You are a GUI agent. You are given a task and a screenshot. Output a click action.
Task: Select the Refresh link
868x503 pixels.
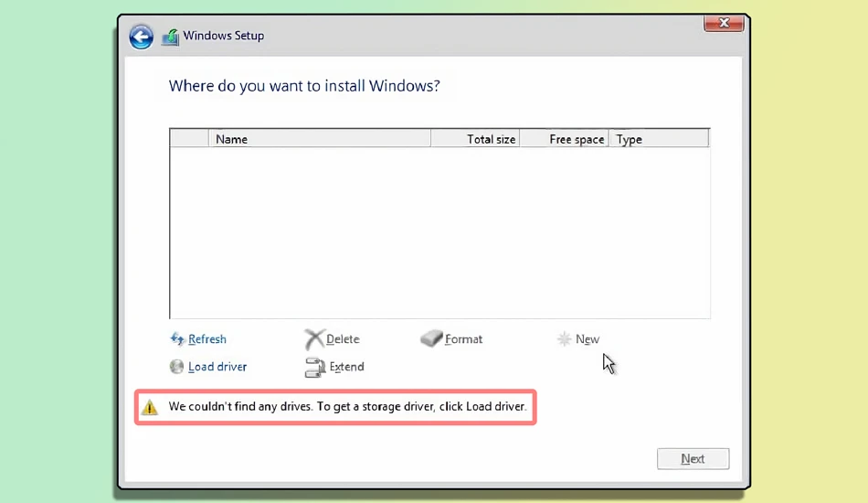(207, 339)
